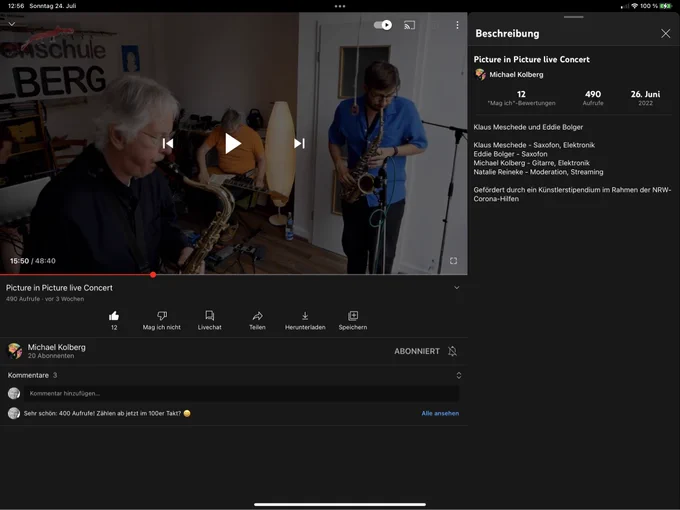Click the commenter avatar beside the top comment
Viewport: 680px width, 510px height.
(14, 413)
